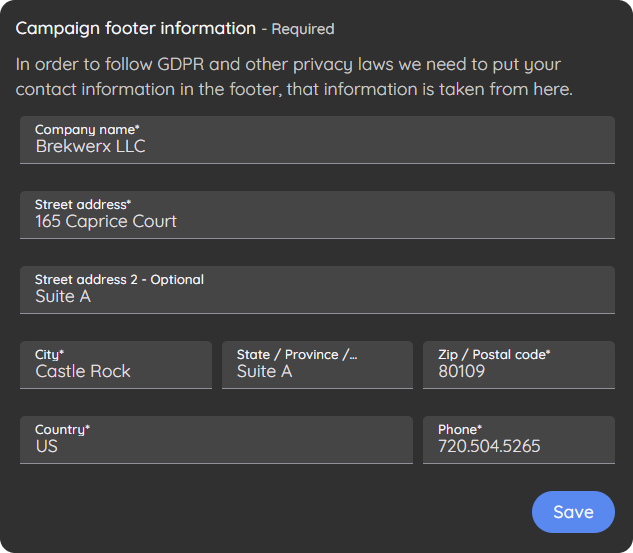Click the Campaign footer information heading
633x553 pixels.
point(136,29)
